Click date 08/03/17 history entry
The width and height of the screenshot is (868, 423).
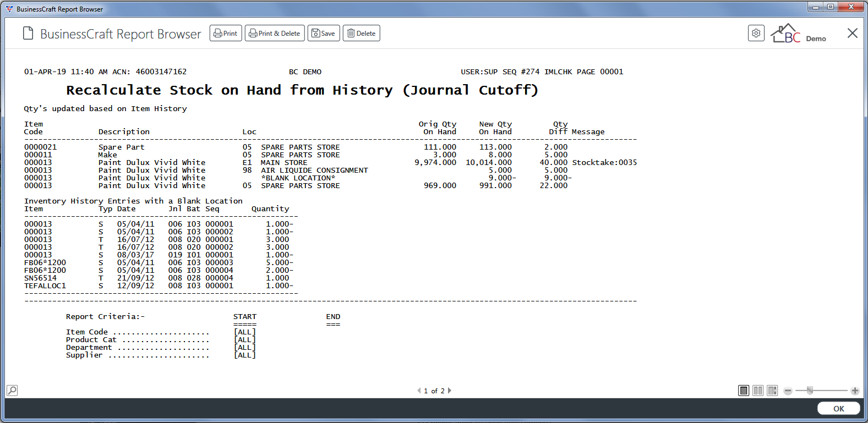[135, 255]
